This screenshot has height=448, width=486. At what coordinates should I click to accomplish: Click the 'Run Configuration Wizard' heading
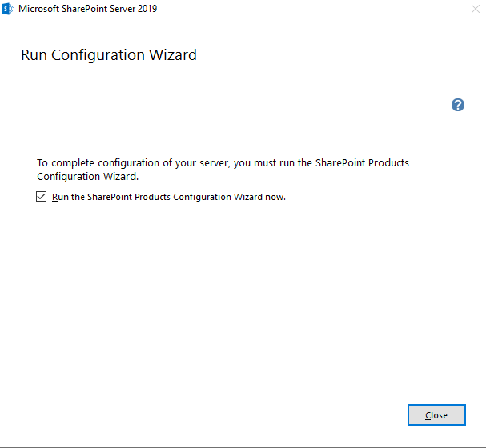click(109, 55)
